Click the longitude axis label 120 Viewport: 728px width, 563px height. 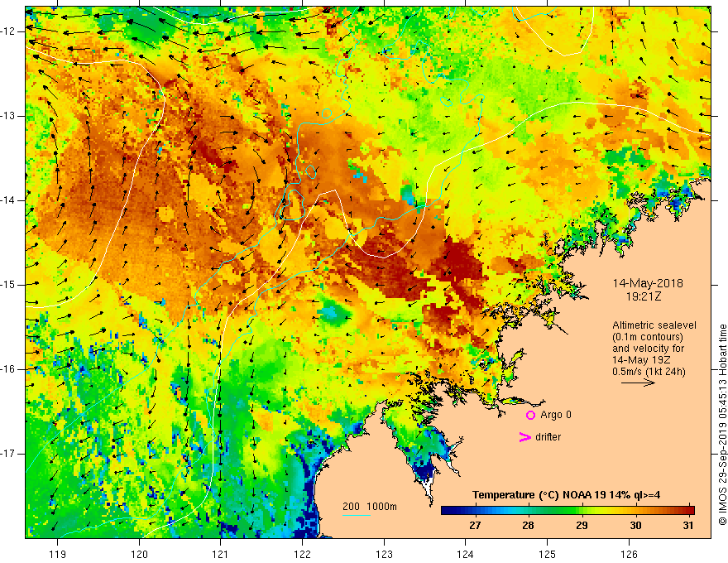click(x=139, y=554)
